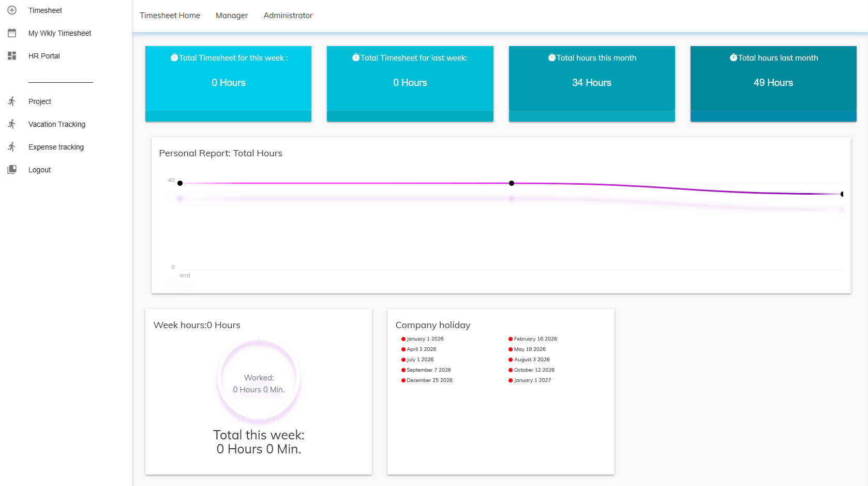Click the first data point on the Total Hours chart
Image resolution: width=868 pixels, height=486 pixels.
click(180, 183)
